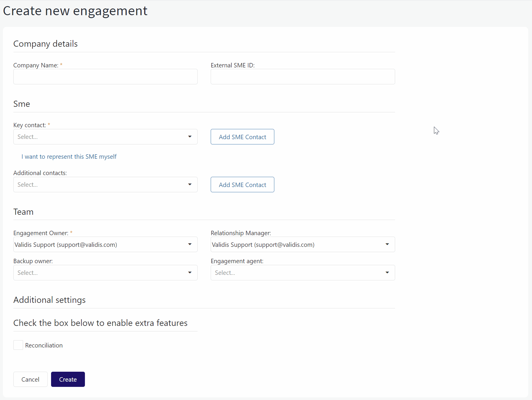532x400 pixels.
Task: Open the Additional contacts dropdown
Action: [x=105, y=185]
